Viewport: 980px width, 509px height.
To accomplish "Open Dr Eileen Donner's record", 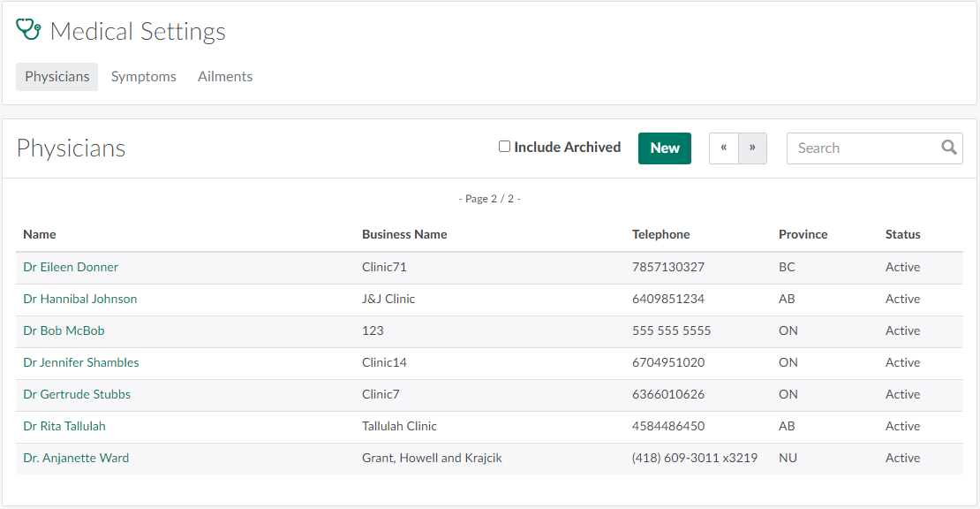I will [x=71, y=267].
